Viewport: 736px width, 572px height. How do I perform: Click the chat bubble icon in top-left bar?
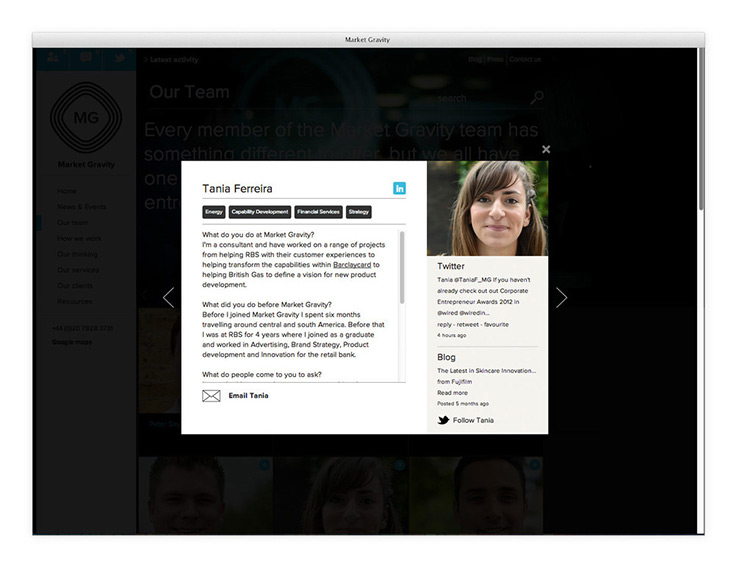(86, 58)
